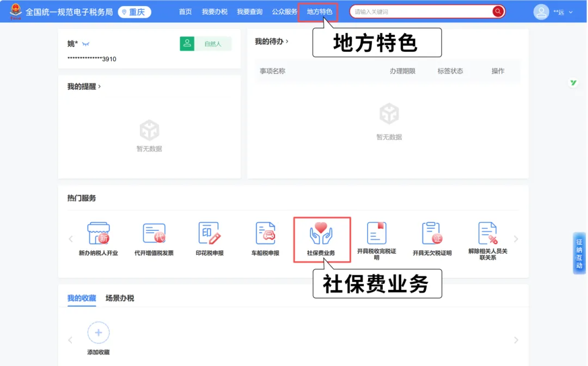This screenshot has width=588, height=366.
Task: Open 印花税申报 service icon
Action: [210, 234]
